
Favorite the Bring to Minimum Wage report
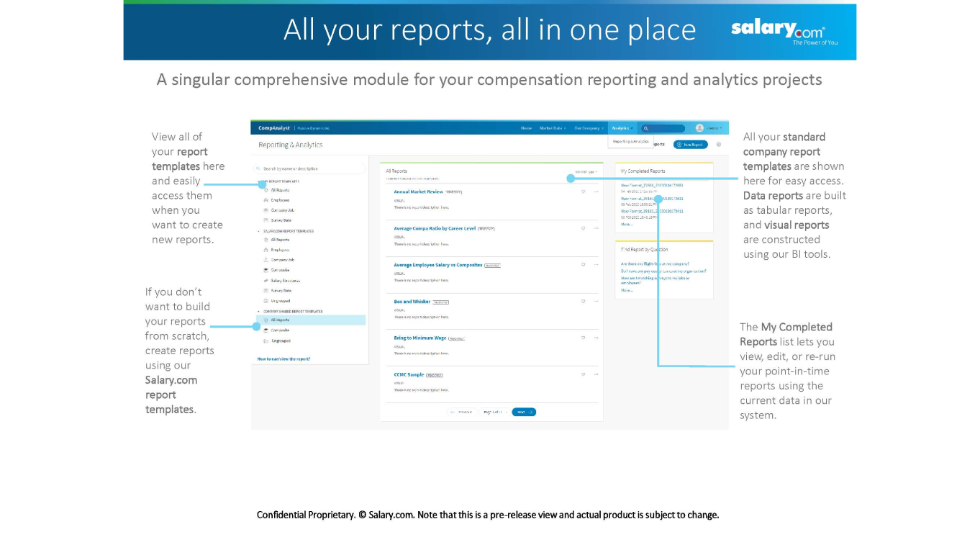coord(584,338)
